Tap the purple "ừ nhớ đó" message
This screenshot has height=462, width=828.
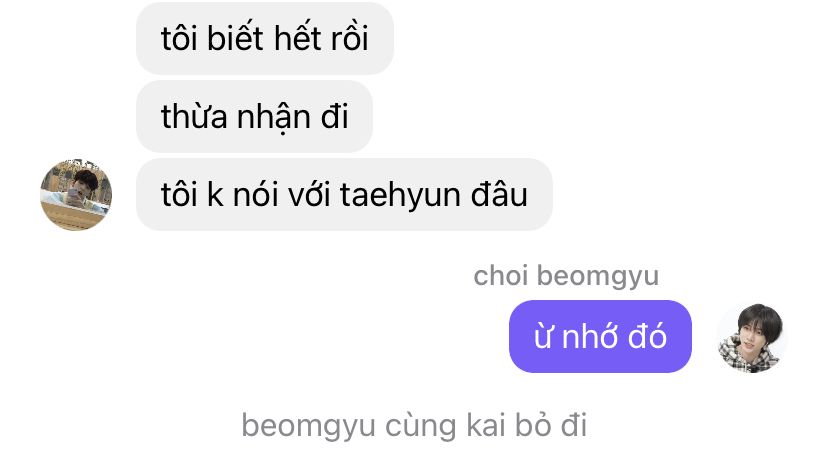tap(600, 336)
